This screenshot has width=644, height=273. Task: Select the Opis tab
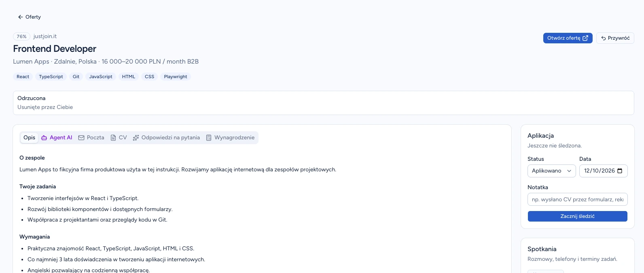(x=29, y=138)
